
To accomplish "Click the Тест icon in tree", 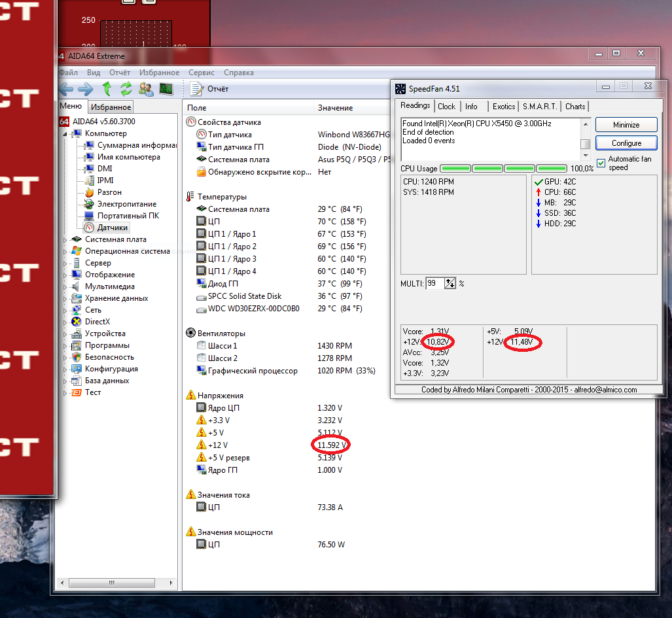I will [x=77, y=392].
